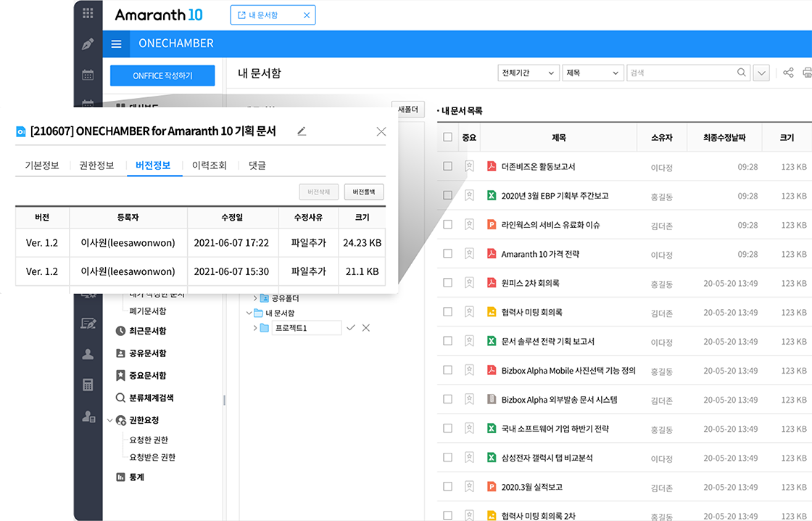Open the 전체기간 period dropdown
Viewport: 812px width, 521px height.
(529, 73)
